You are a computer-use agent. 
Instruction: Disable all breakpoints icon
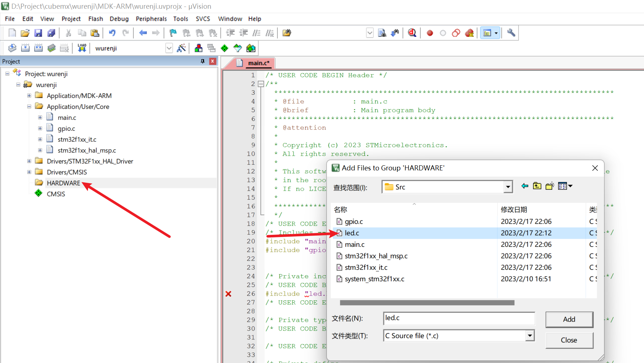point(456,33)
